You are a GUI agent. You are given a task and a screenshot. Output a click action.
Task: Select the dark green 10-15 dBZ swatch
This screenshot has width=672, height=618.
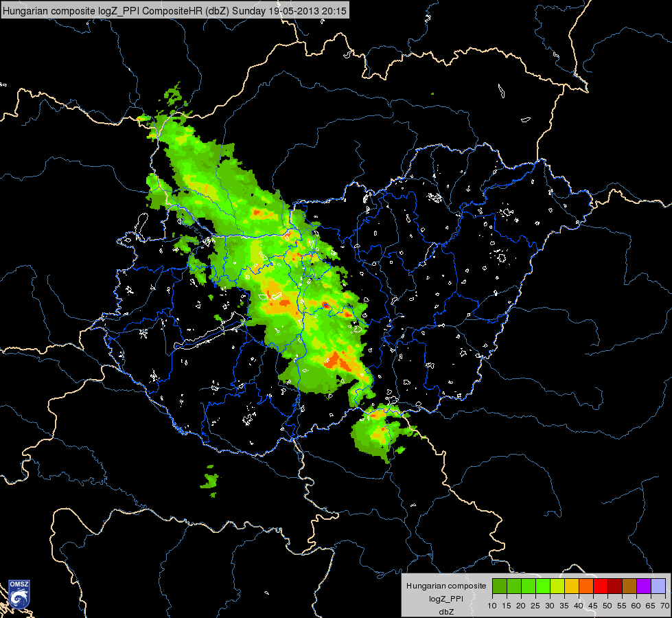click(500, 586)
